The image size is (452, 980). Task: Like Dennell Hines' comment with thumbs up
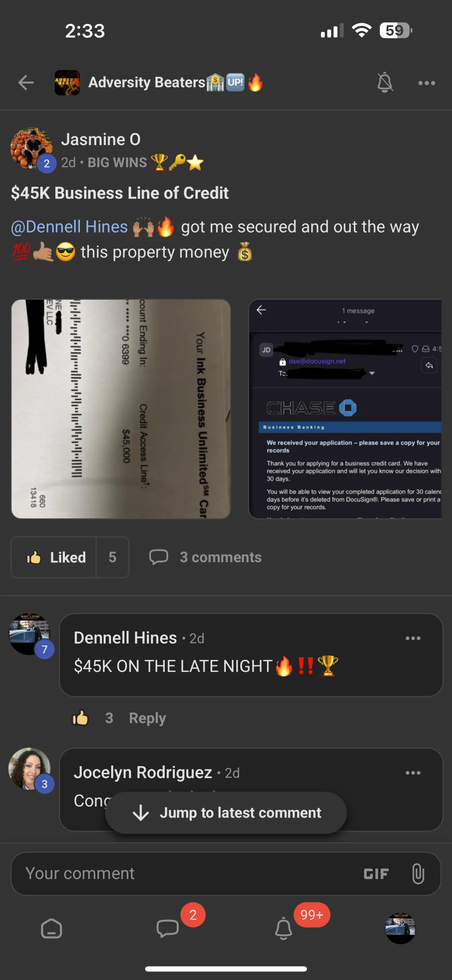click(x=80, y=718)
